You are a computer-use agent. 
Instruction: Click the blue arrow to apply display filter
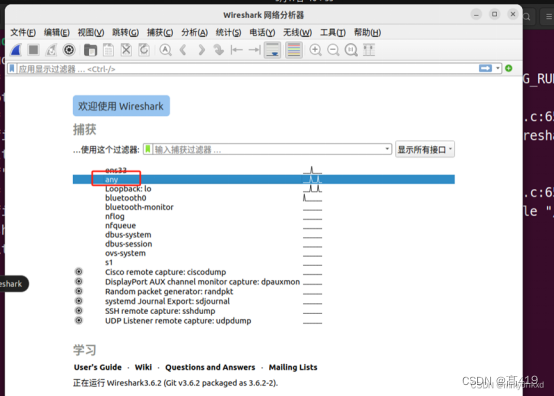485,68
